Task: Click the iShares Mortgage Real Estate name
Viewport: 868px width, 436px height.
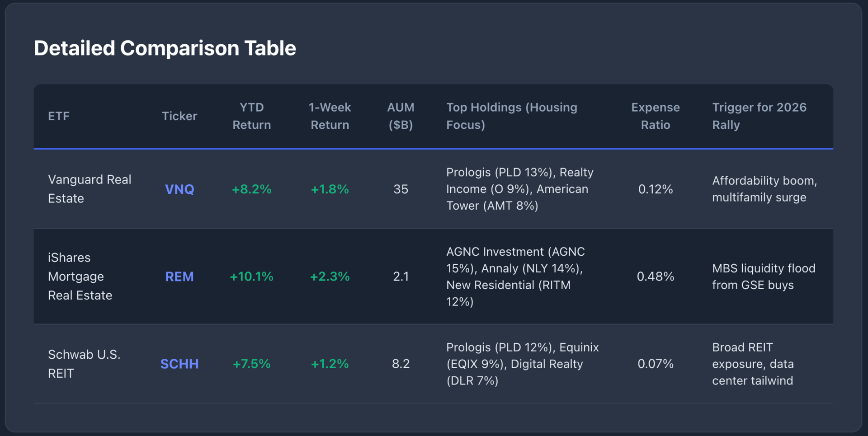Action: pos(80,277)
